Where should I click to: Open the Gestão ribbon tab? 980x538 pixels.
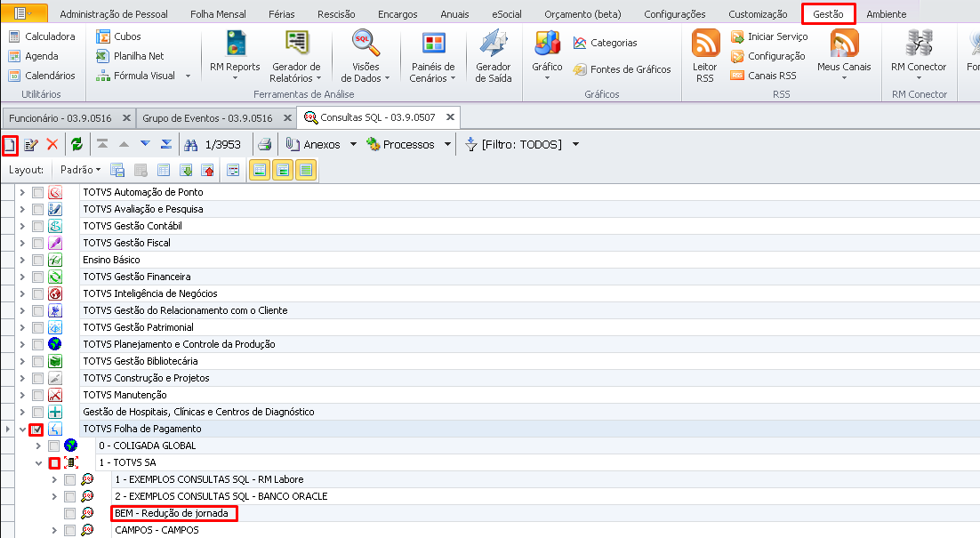pyautogui.click(x=828, y=13)
